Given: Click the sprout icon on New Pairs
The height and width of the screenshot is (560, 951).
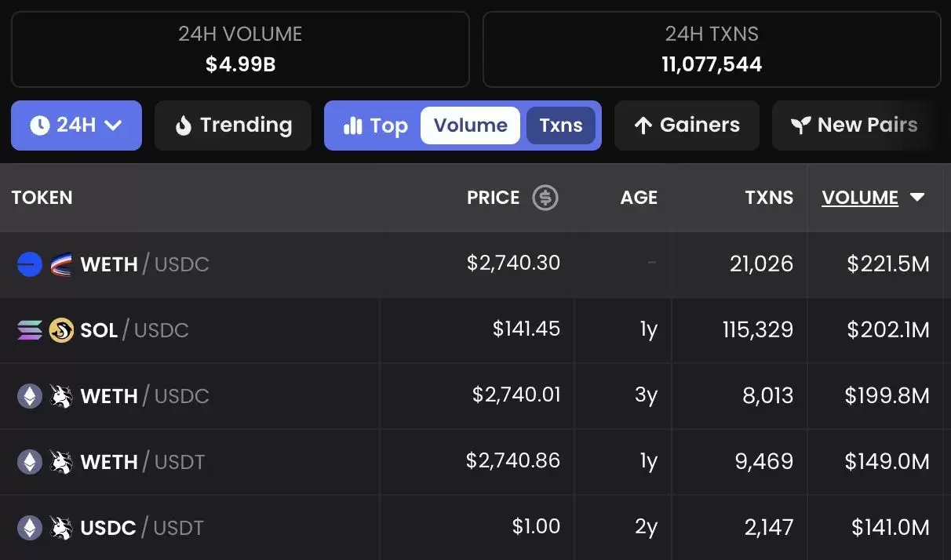Looking at the screenshot, I should (x=800, y=125).
